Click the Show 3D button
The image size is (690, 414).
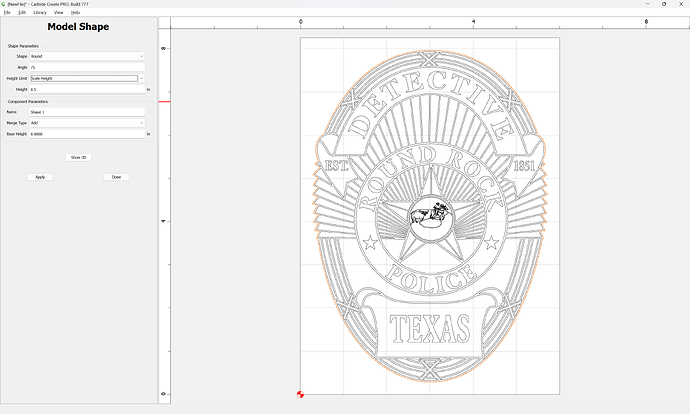tap(79, 158)
